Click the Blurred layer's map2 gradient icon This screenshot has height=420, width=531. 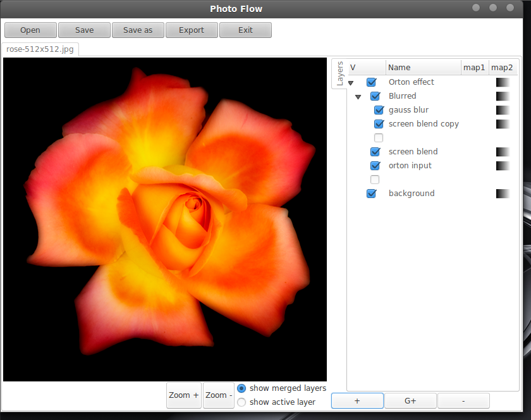pos(503,96)
